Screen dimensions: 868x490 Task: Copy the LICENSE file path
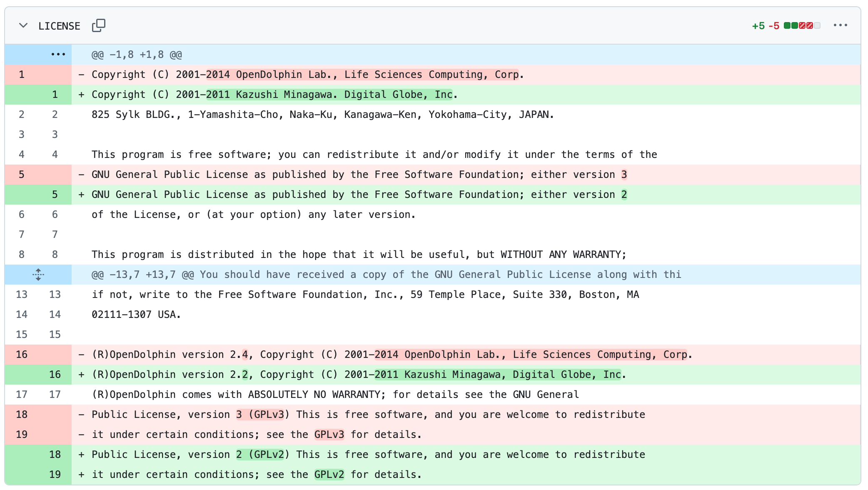pos(99,25)
